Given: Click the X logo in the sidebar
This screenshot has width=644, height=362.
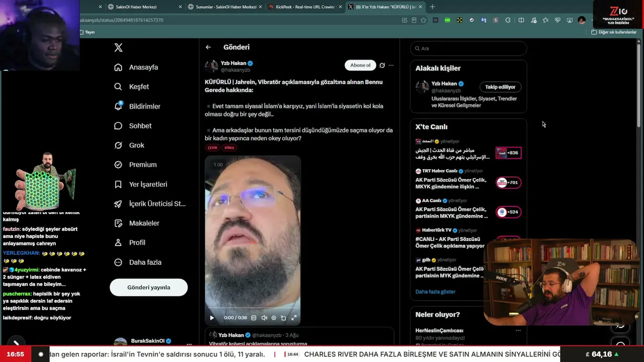Looking at the screenshot, I should pyautogui.click(x=118, y=48).
